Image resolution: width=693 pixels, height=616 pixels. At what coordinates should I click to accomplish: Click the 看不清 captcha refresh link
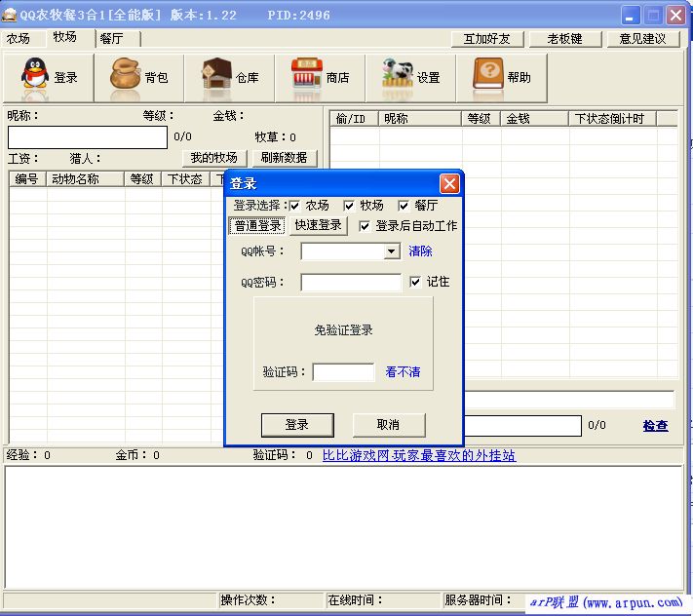pyautogui.click(x=403, y=372)
